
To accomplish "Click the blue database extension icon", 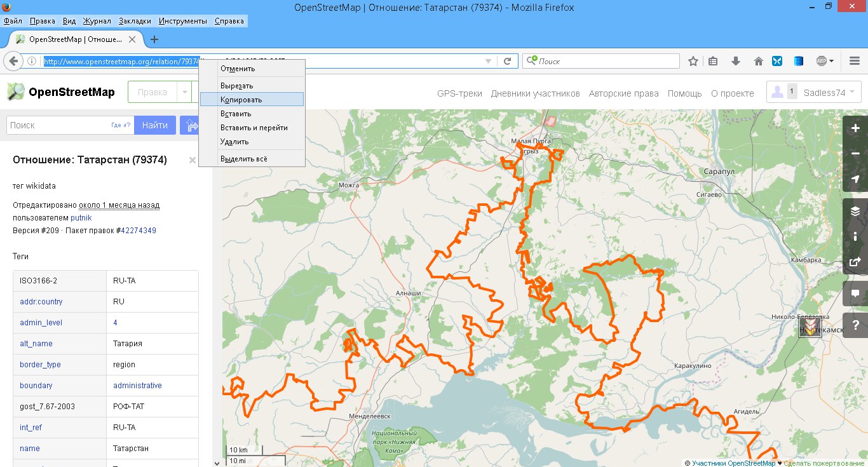I will (x=799, y=61).
